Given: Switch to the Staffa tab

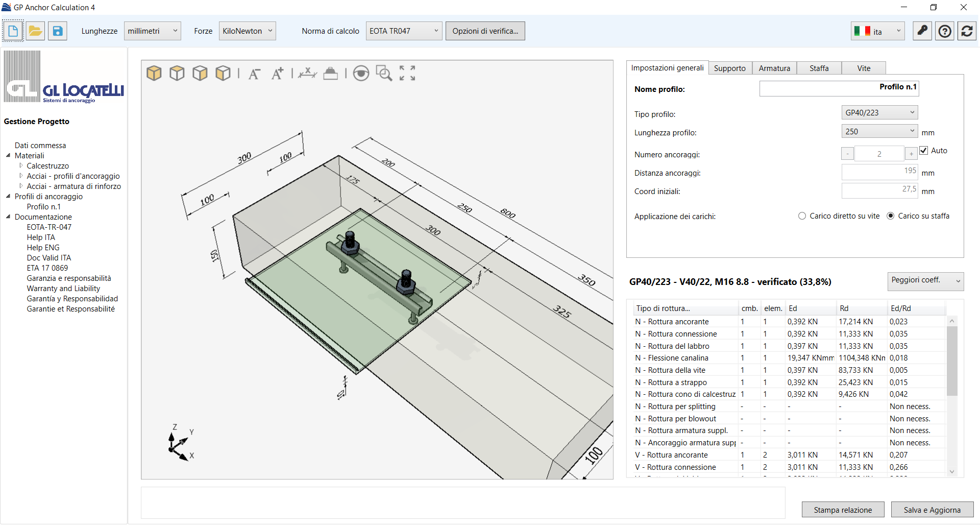Looking at the screenshot, I should point(819,68).
